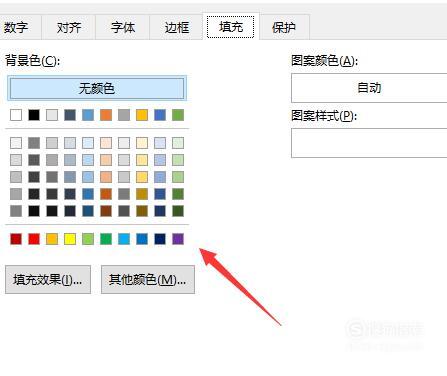Pick the purple standard color swatch

point(178,239)
